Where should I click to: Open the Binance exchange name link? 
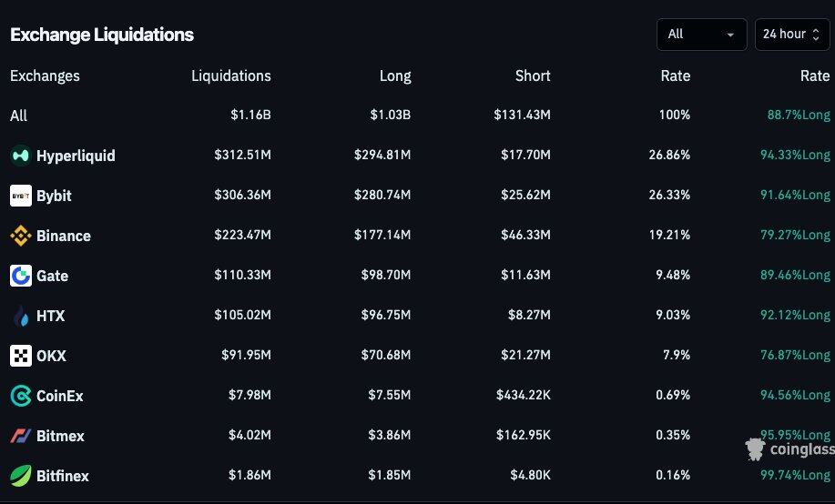point(64,236)
